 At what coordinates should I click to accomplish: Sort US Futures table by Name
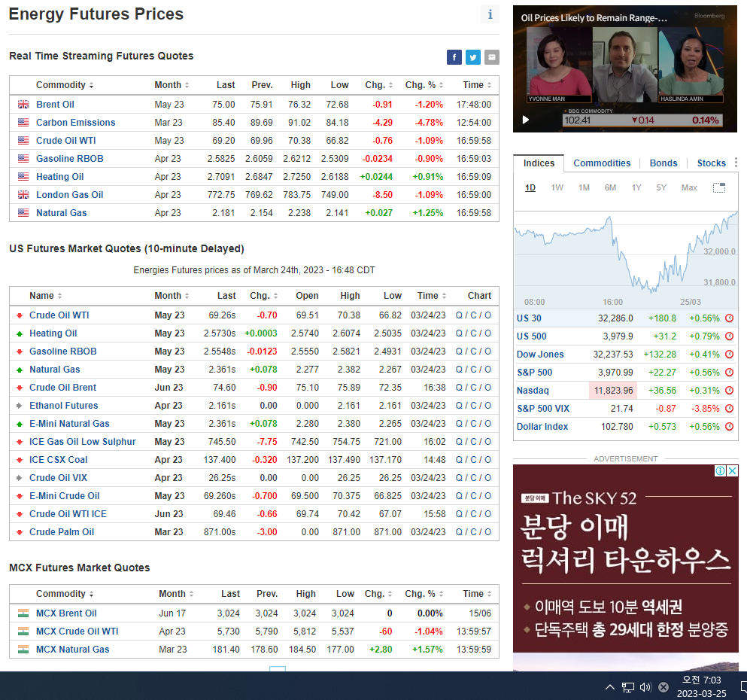(46, 296)
